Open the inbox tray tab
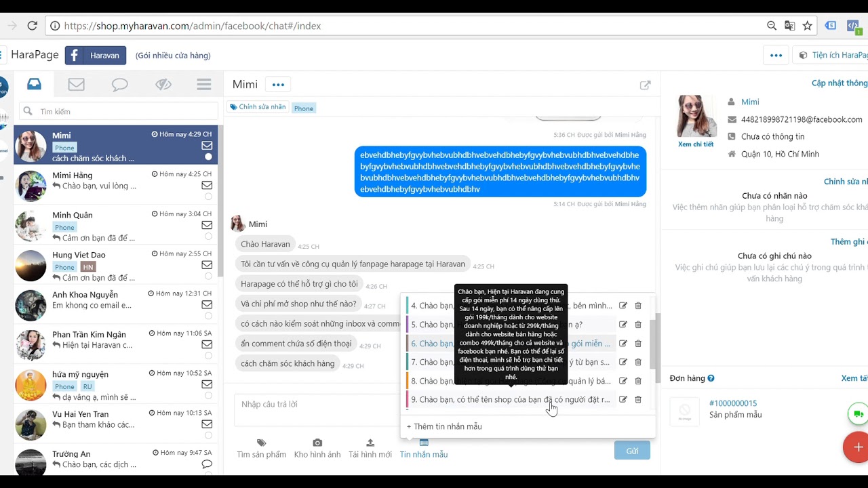This screenshot has height=488, width=868. pyautogui.click(x=34, y=84)
